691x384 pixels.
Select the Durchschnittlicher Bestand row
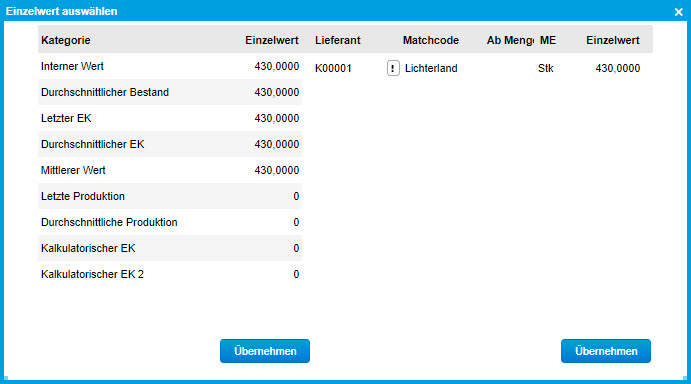coord(170,92)
